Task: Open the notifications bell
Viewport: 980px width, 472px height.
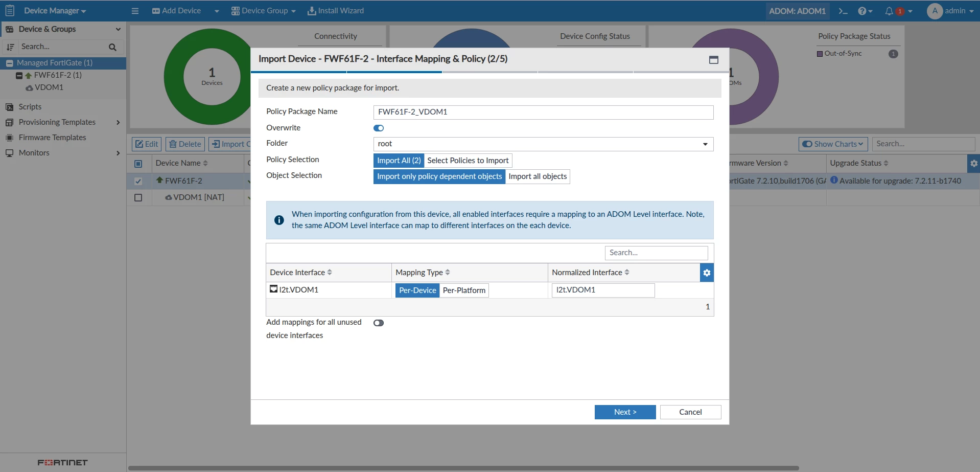Action: pyautogui.click(x=890, y=11)
